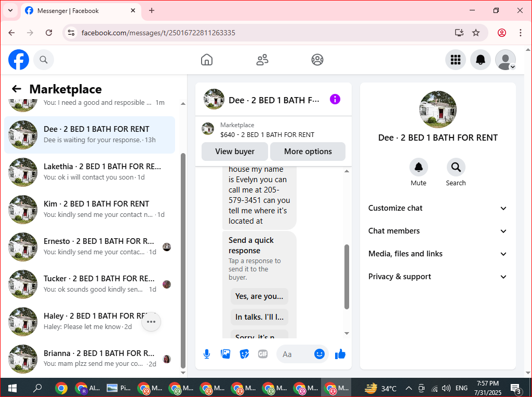Image resolution: width=532 pixels, height=397 pixels.
Task: Click the chat messages scrollbar thumb
Action: pyautogui.click(x=347, y=277)
